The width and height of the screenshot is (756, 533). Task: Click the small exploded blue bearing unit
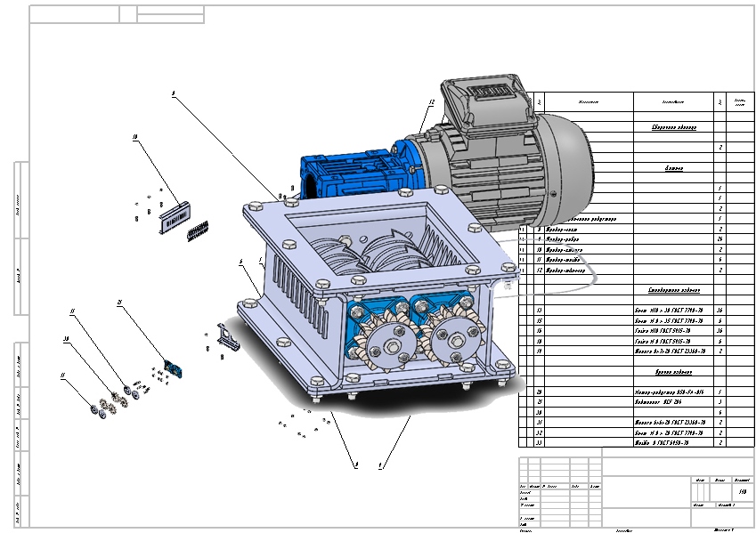173,368
